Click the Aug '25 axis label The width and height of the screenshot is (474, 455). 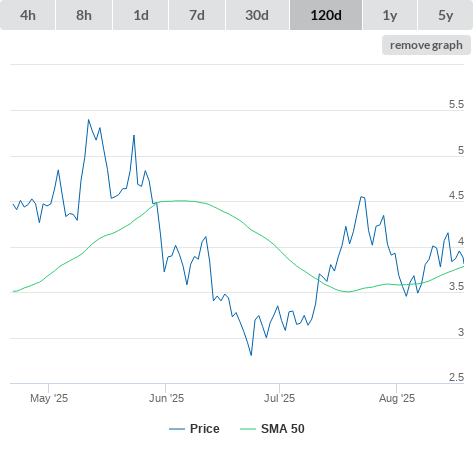point(397,398)
